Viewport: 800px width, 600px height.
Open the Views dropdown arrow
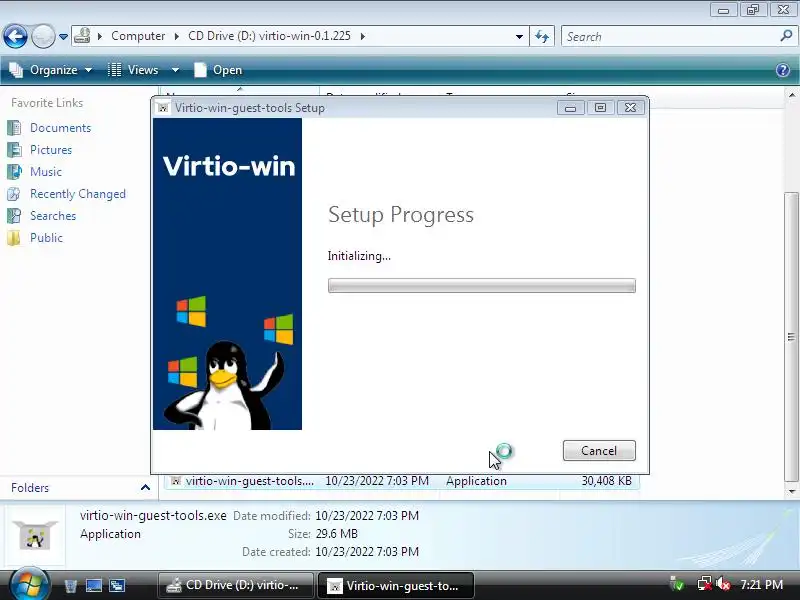point(175,70)
